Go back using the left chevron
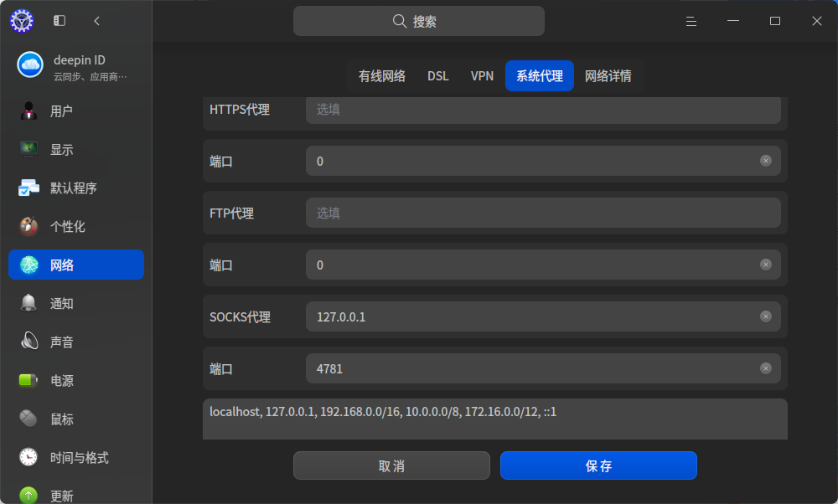Image resolution: width=838 pixels, height=504 pixels. click(96, 21)
